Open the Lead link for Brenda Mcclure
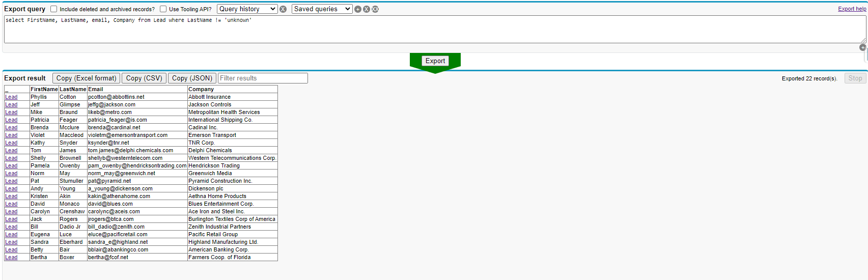 click(x=11, y=128)
